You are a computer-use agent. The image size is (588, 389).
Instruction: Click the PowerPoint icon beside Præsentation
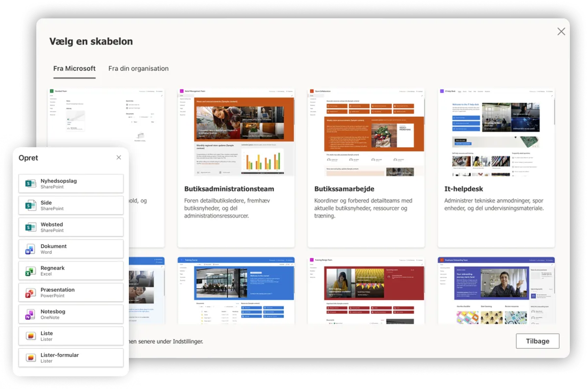30,292
